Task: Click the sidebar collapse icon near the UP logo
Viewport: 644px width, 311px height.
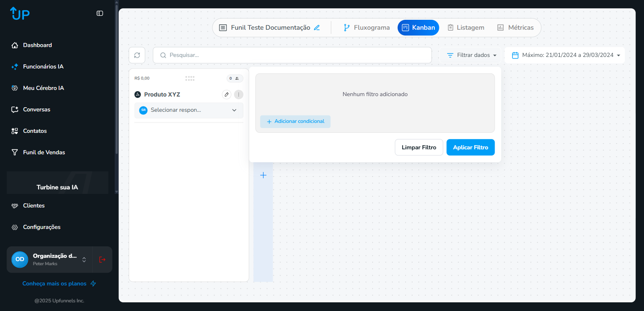Action: pos(99,13)
